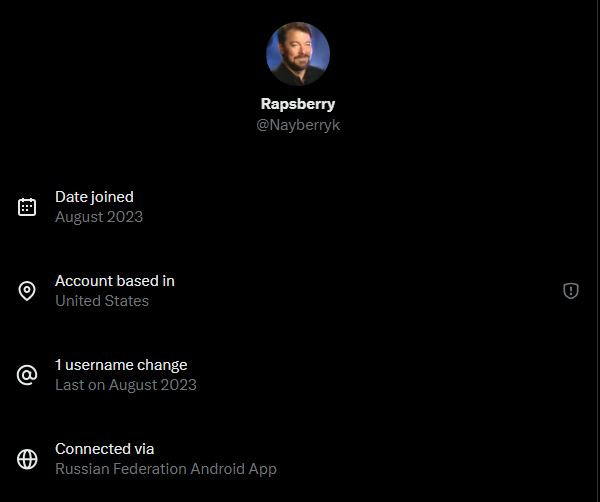Open the shield info icon beside United States
600x502 pixels.
click(571, 291)
